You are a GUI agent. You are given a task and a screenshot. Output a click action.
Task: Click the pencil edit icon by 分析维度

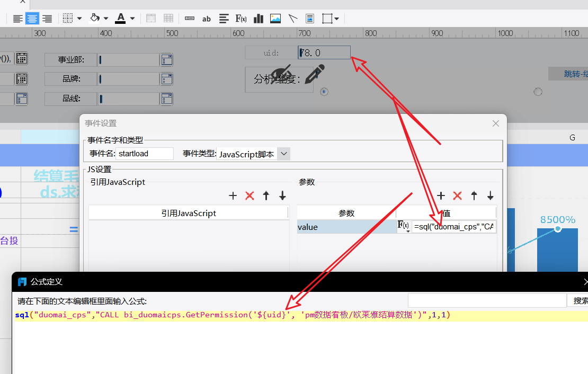pyautogui.click(x=315, y=74)
